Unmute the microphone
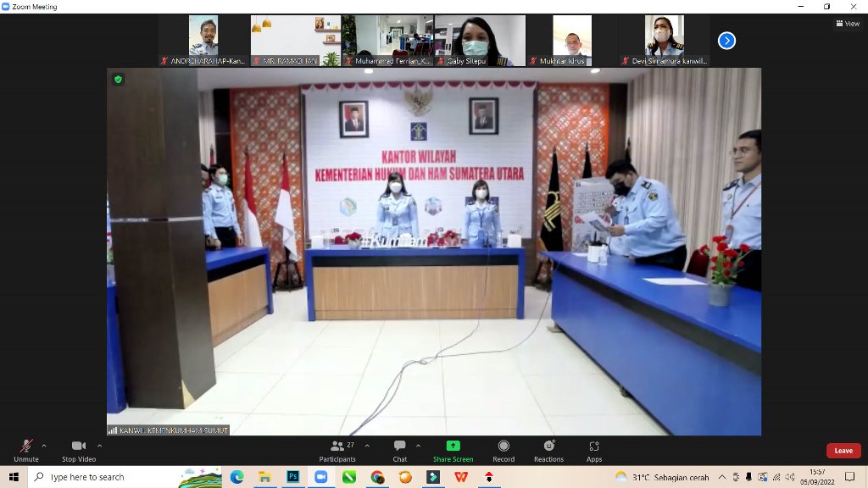This screenshot has height=488, width=868. click(25, 449)
